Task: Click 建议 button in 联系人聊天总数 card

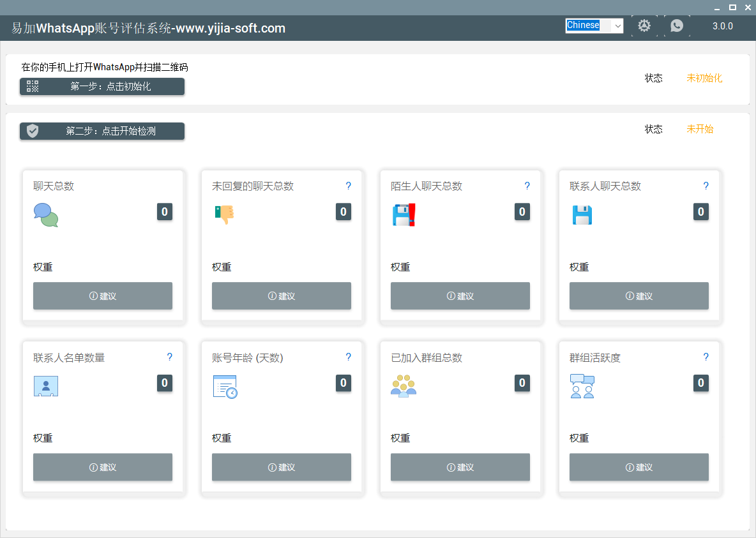Action: pos(639,296)
